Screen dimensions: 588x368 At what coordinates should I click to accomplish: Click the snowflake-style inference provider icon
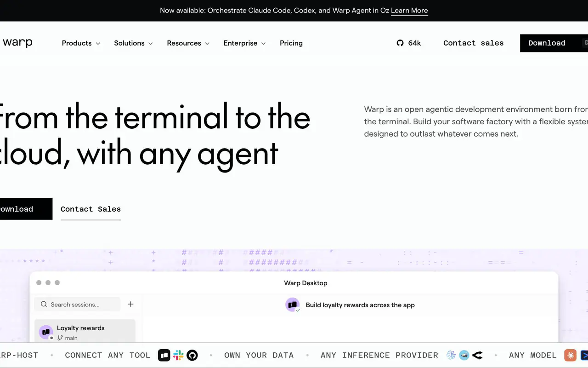pyautogui.click(x=451, y=355)
